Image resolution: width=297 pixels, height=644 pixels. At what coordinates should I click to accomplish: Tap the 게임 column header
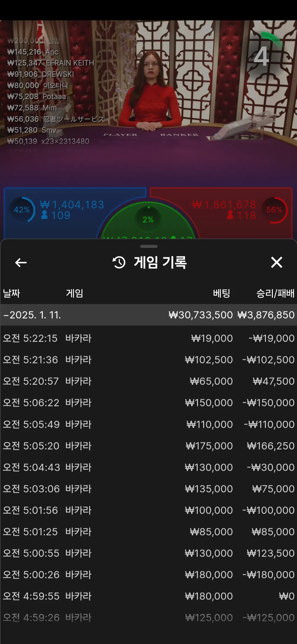coord(75,293)
